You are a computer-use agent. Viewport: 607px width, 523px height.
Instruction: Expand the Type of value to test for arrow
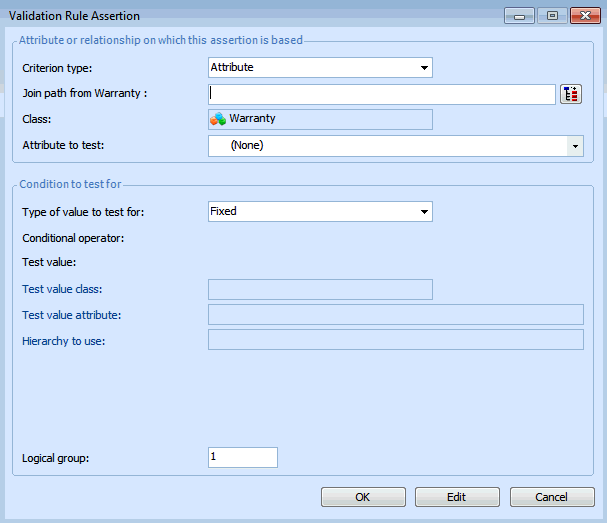pos(425,212)
